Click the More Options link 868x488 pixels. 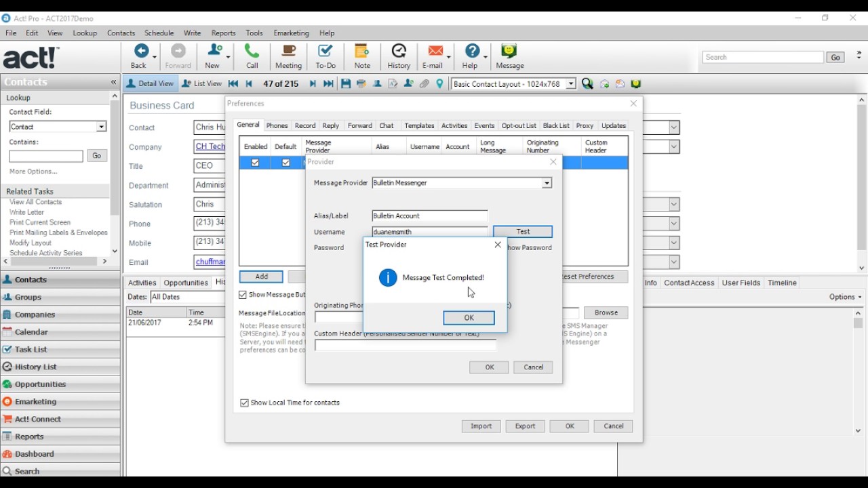(33, 171)
